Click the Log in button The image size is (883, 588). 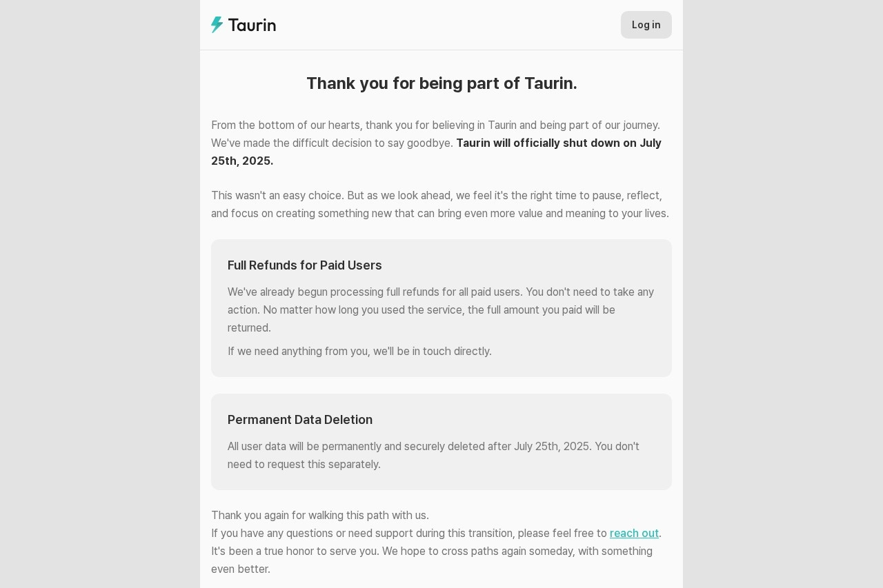pos(646,25)
